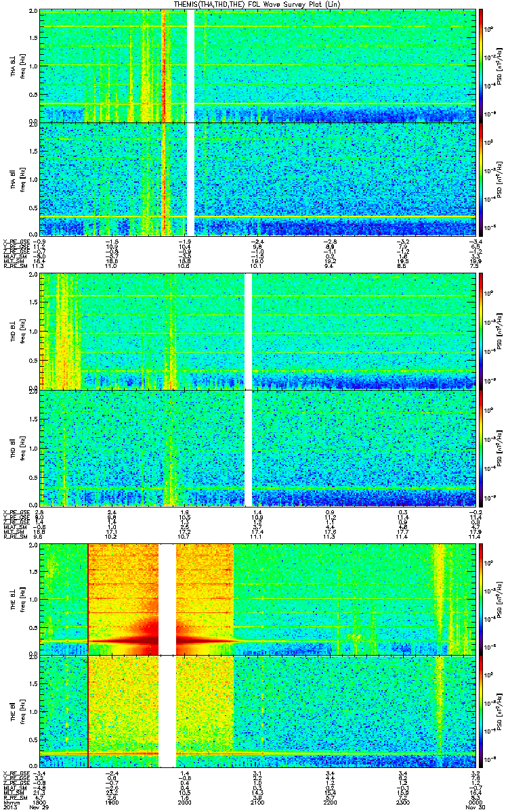Click the THE B-parallel spectrogram panel
Viewport: 508px width, 812px height.
(257, 712)
